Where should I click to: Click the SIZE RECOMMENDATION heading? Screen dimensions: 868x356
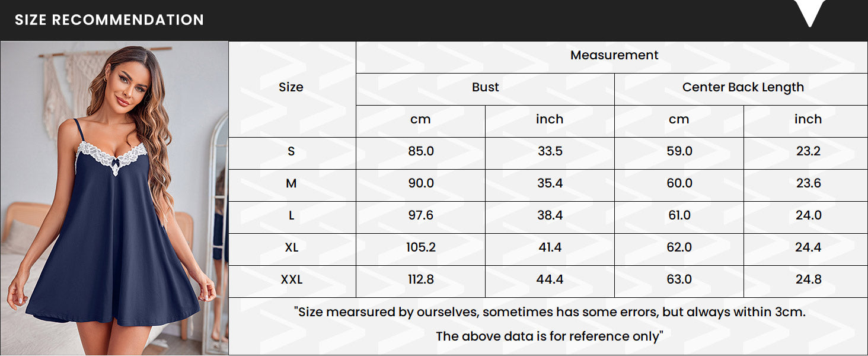[x=109, y=20]
